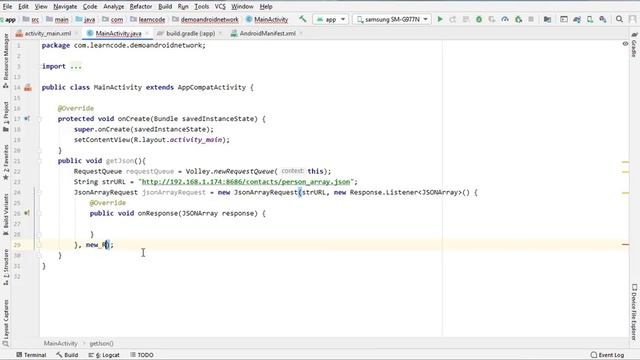Click the Make Project hammer icon

[302, 19]
